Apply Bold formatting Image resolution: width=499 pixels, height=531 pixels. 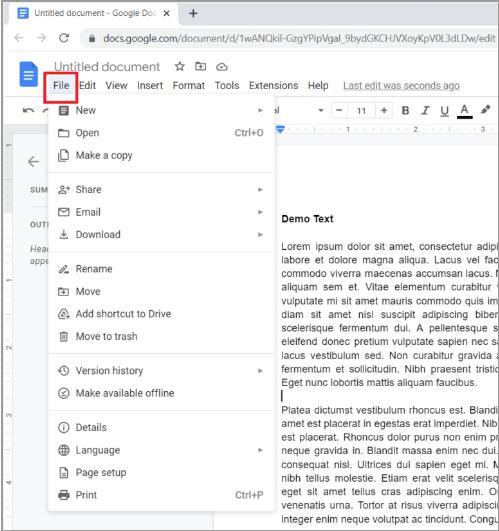point(405,110)
